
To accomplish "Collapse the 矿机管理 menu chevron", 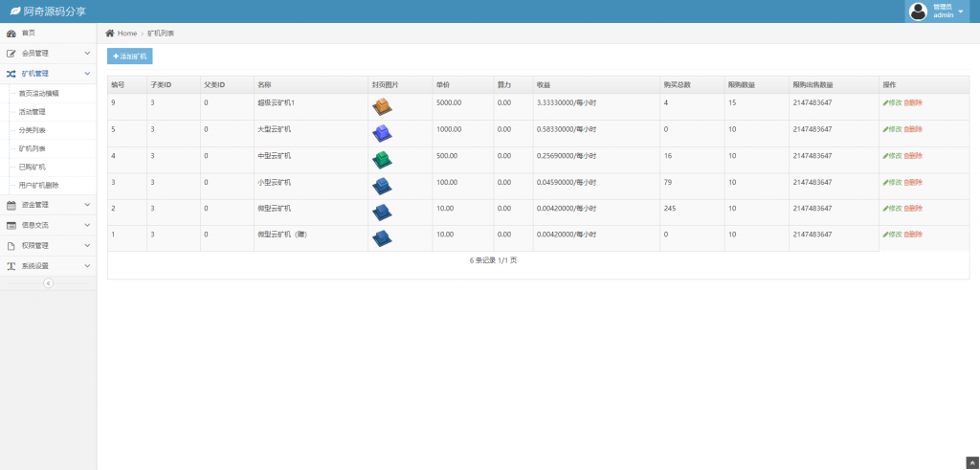I will 87,73.
